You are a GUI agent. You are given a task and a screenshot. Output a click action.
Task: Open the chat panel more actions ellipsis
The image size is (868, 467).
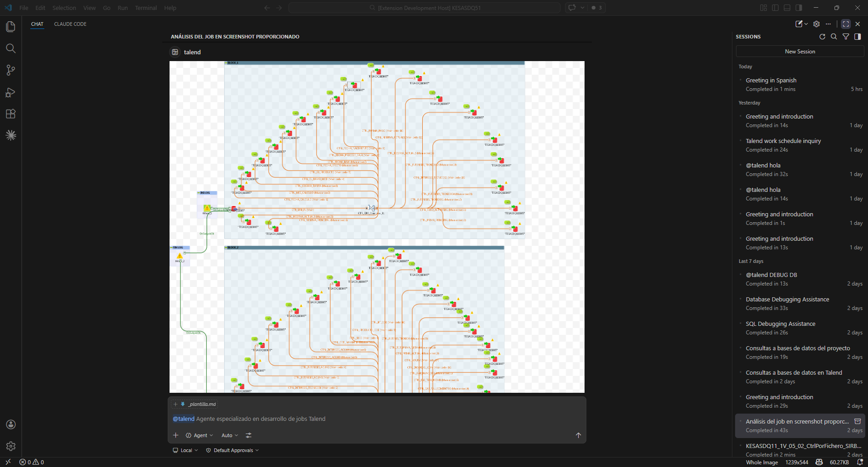click(x=828, y=24)
